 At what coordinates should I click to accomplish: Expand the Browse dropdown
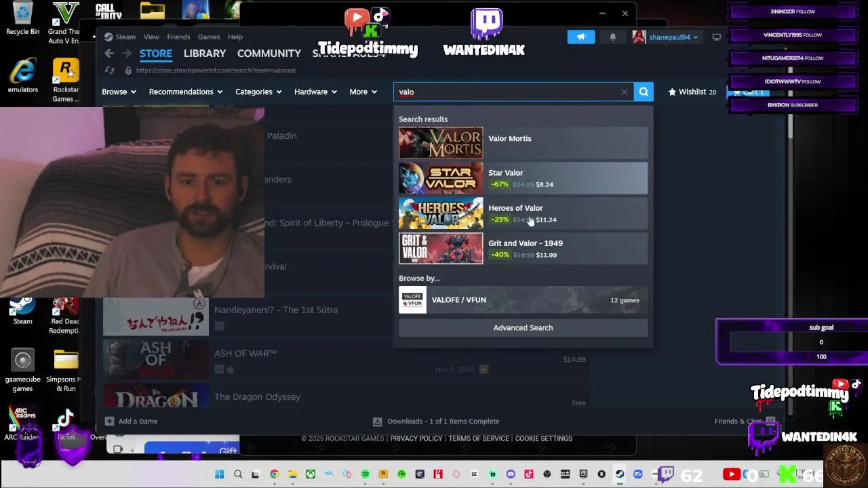point(119,91)
